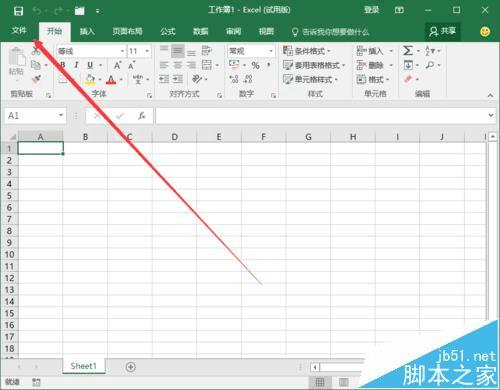Click the Copy icon in clipboard group
This screenshot has height=390, width=500.
pos(36,65)
